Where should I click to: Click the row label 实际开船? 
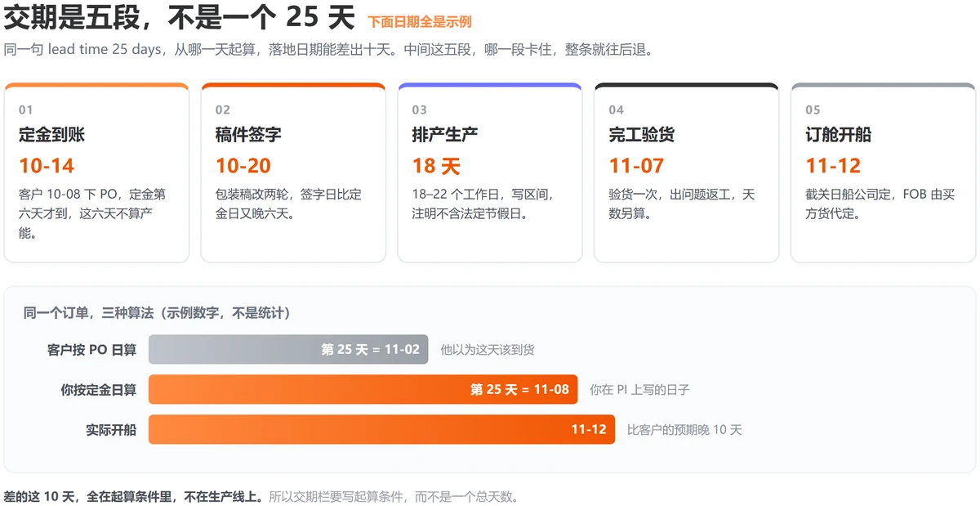[112, 430]
